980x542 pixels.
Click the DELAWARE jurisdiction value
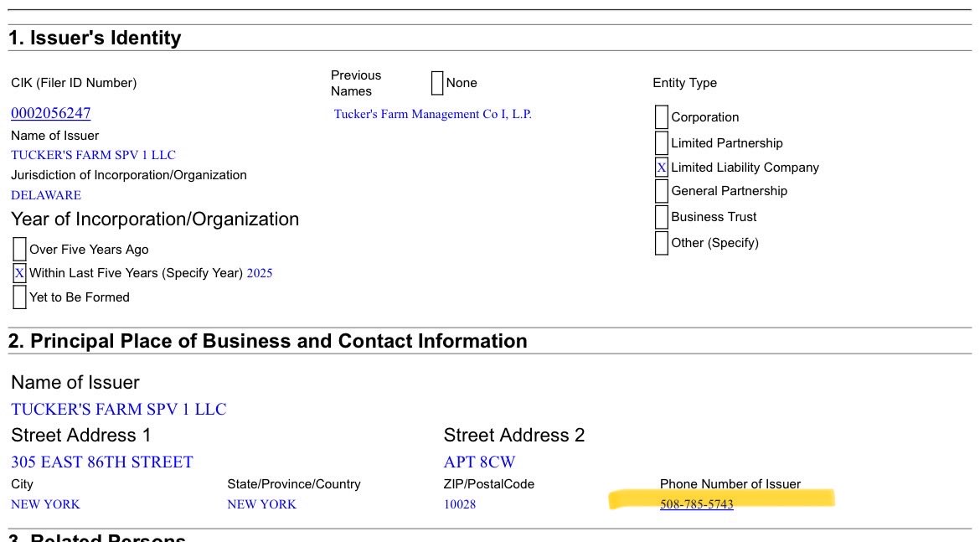click(46, 194)
